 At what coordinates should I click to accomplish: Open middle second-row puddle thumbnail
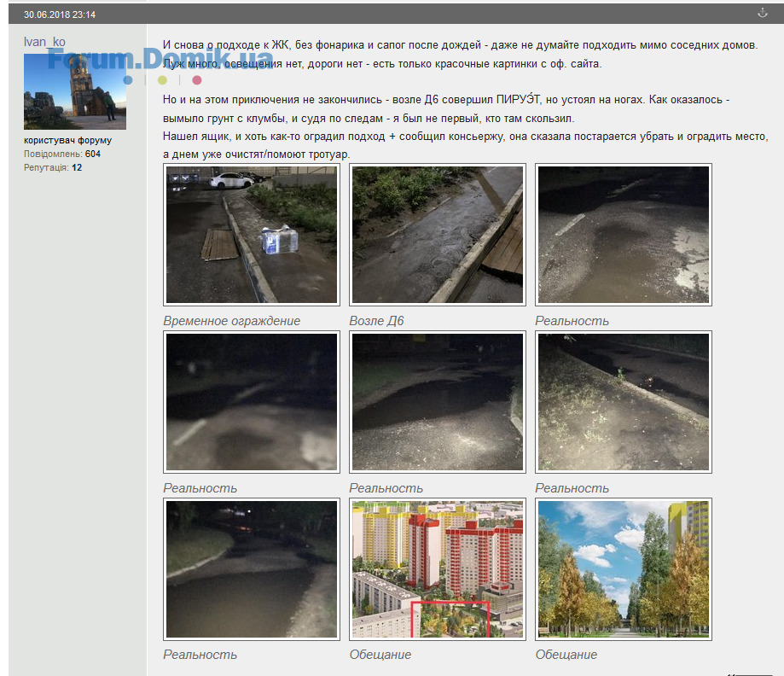pyautogui.click(x=438, y=402)
